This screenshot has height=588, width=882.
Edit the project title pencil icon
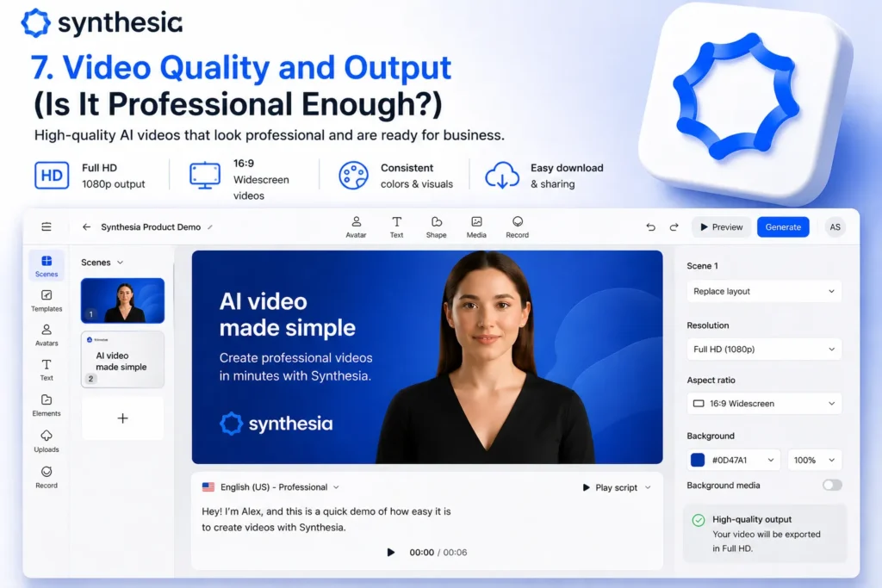coord(210,227)
